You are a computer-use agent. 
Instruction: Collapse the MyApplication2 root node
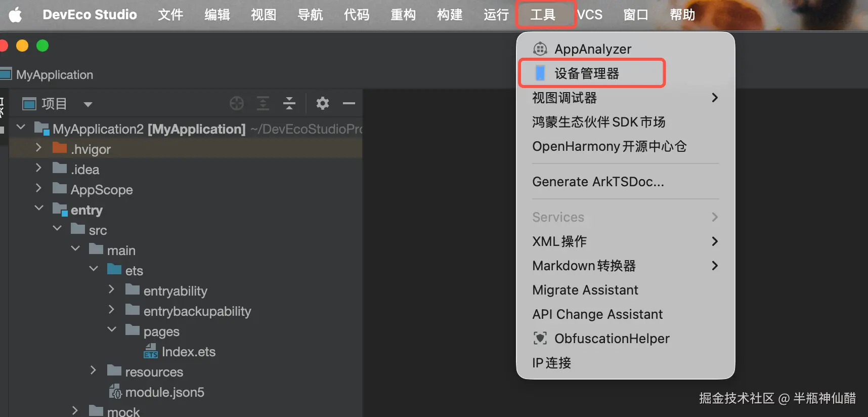tap(21, 127)
